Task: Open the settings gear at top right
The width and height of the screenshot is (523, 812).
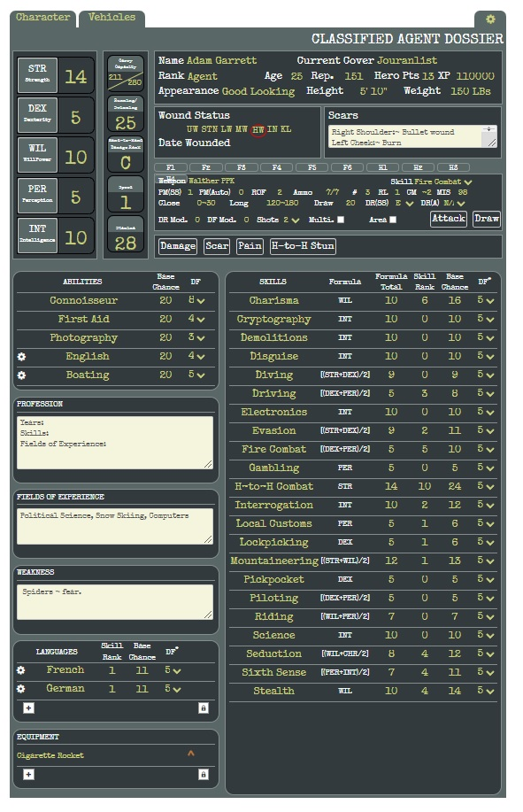Action: pos(490,19)
